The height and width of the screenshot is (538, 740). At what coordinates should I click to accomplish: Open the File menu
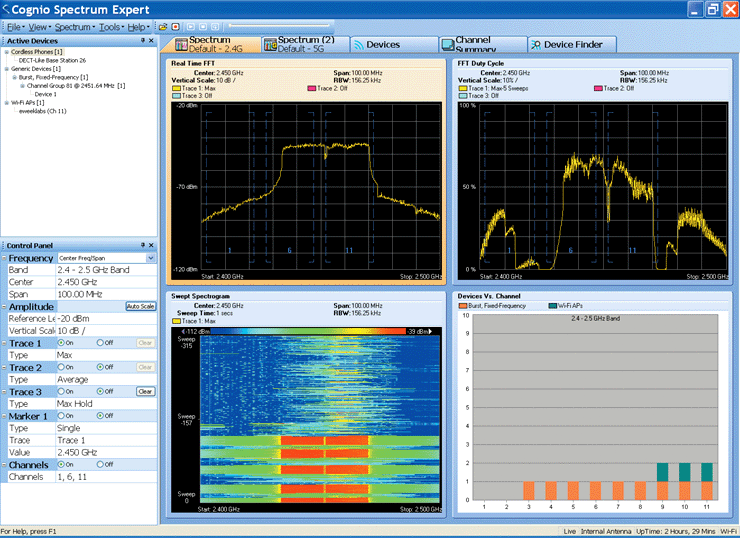tap(16, 27)
